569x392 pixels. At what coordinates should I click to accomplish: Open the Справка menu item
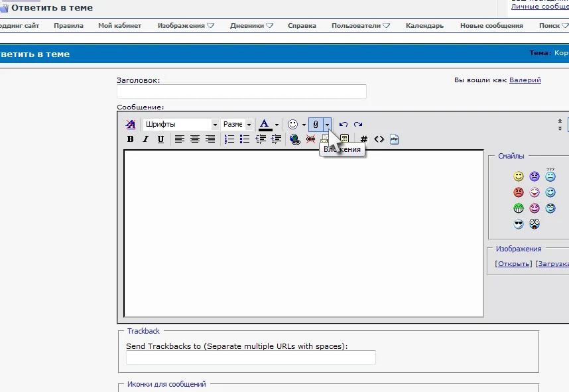[x=302, y=26]
